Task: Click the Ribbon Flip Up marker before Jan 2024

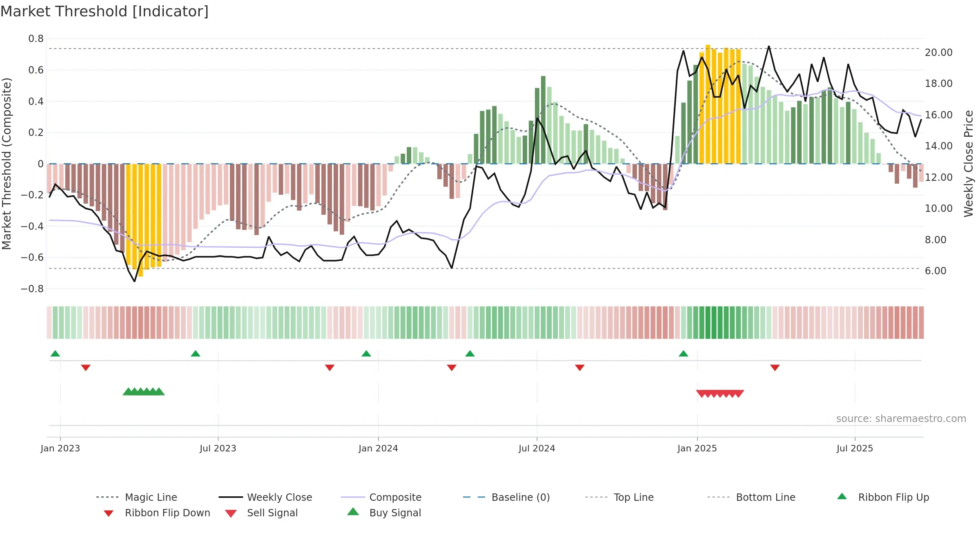Action: [366, 353]
